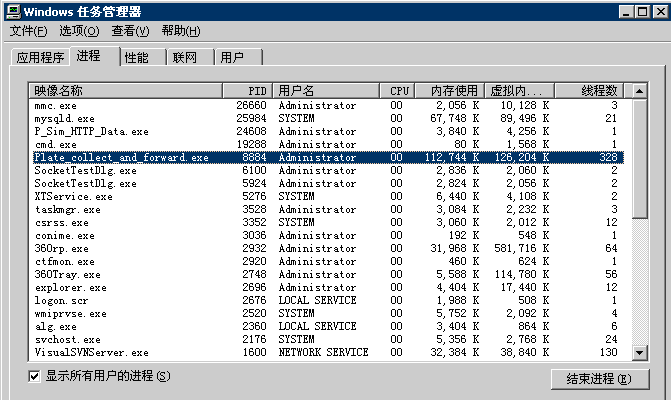Select the 360rp.exe process
671x400 pixels.
click(x=328, y=248)
